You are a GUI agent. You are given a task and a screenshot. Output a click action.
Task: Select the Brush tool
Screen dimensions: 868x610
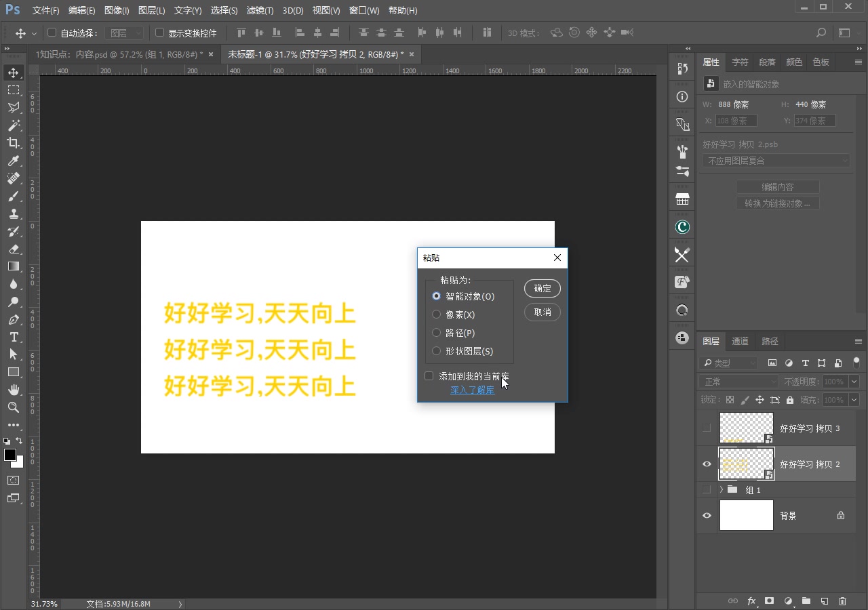14,196
